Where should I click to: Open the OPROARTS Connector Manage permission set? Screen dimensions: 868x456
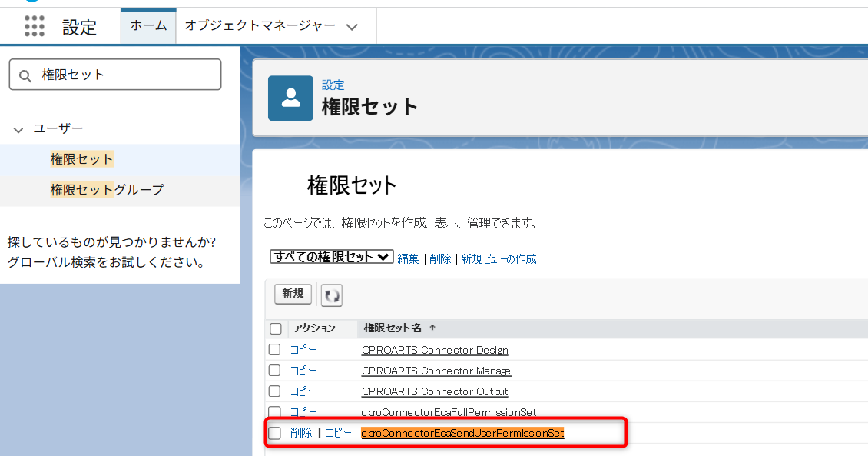(436, 371)
